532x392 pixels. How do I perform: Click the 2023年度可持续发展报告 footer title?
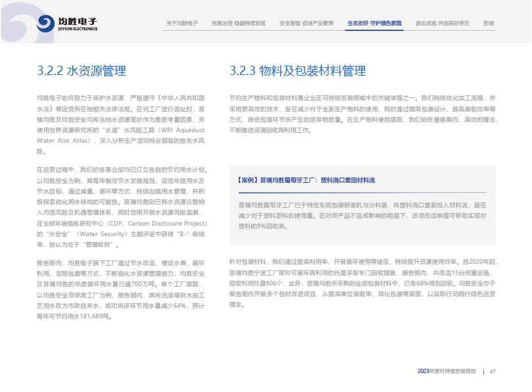coord(447,372)
